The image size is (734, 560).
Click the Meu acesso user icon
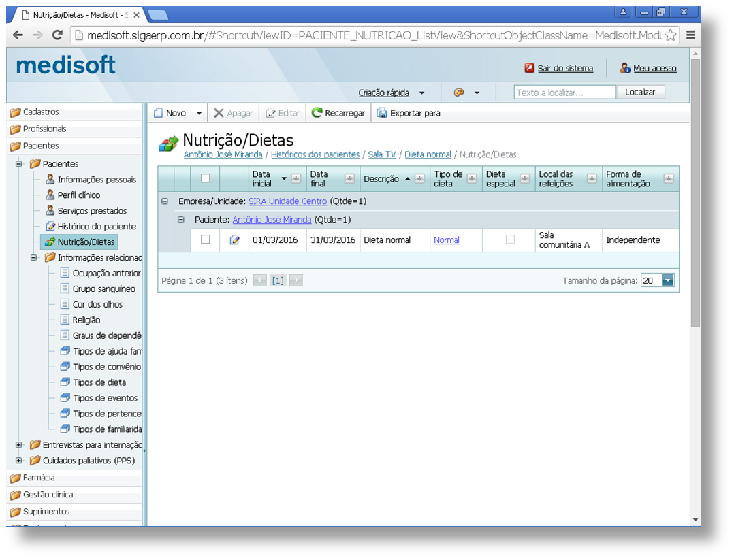[625, 68]
